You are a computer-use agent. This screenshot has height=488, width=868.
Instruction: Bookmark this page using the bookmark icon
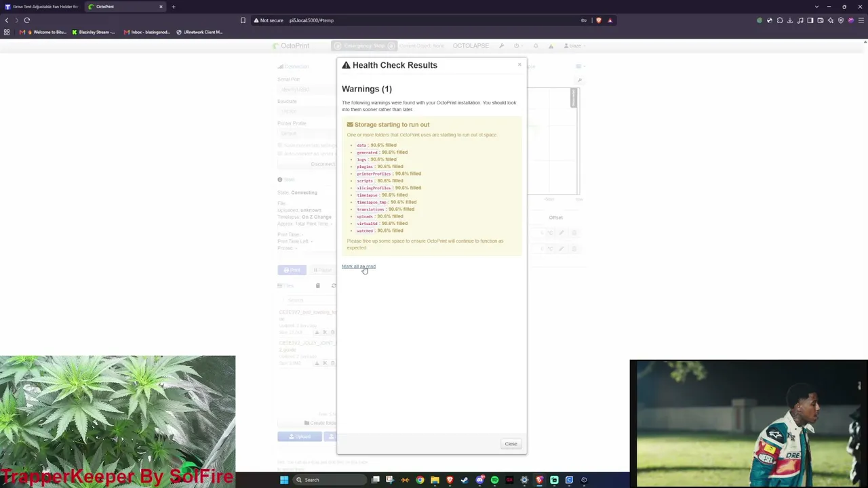point(243,20)
